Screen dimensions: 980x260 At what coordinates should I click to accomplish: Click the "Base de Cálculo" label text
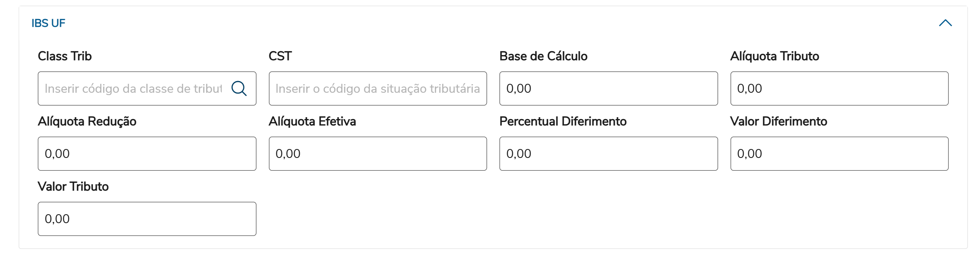543,56
